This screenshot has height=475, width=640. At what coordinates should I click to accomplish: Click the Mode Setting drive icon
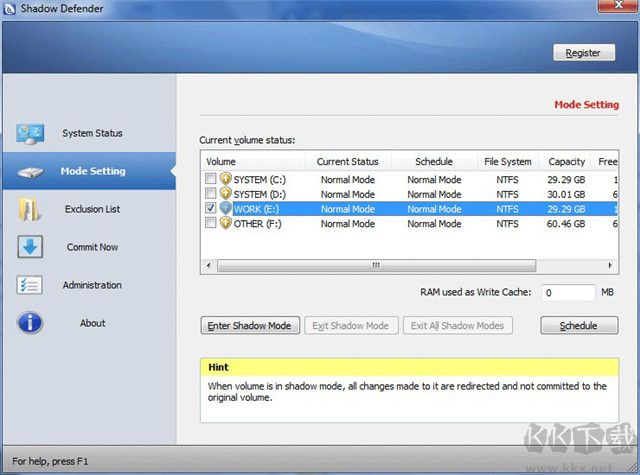point(30,172)
